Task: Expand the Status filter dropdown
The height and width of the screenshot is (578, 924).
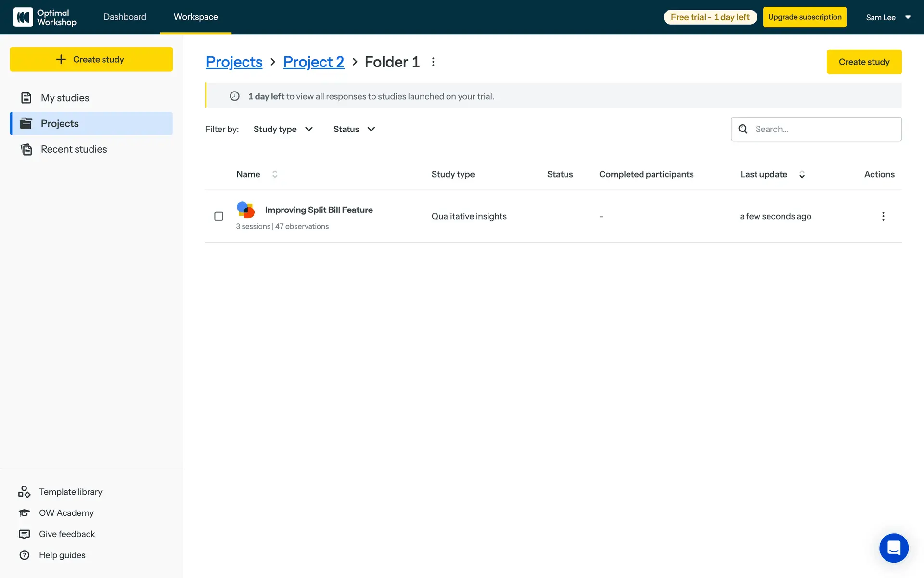Action: (354, 129)
